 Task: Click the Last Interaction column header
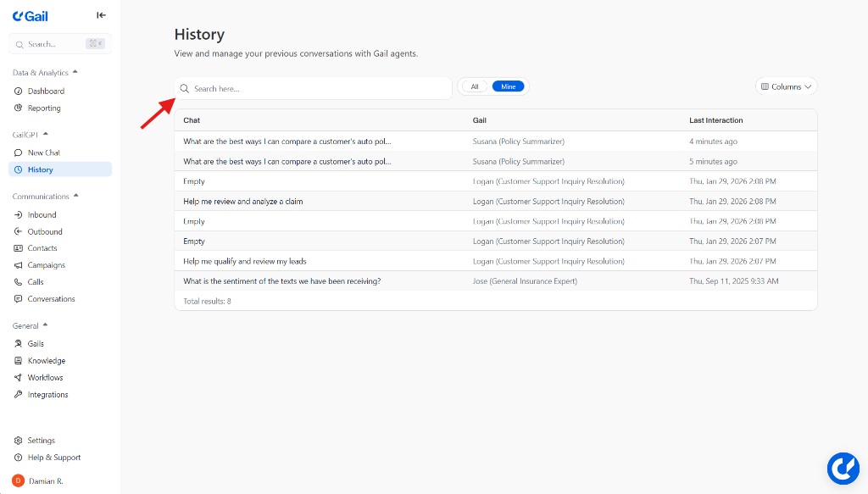point(715,119)
